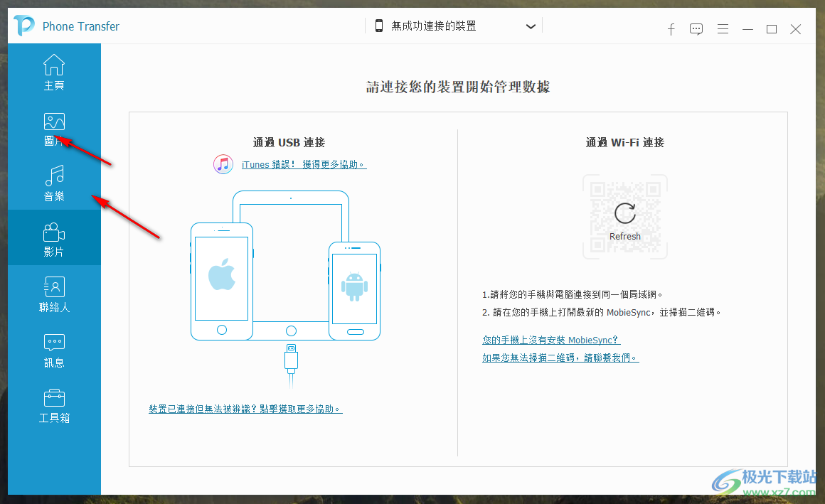Click 您的手機上沒有安裝 MobieSync link
The image size is (825, 504).
[x=548, y=340]
